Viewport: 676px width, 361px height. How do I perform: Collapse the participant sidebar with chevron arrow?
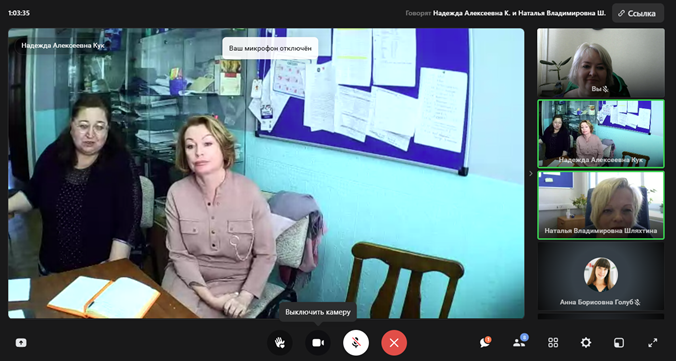coord(531,173)
